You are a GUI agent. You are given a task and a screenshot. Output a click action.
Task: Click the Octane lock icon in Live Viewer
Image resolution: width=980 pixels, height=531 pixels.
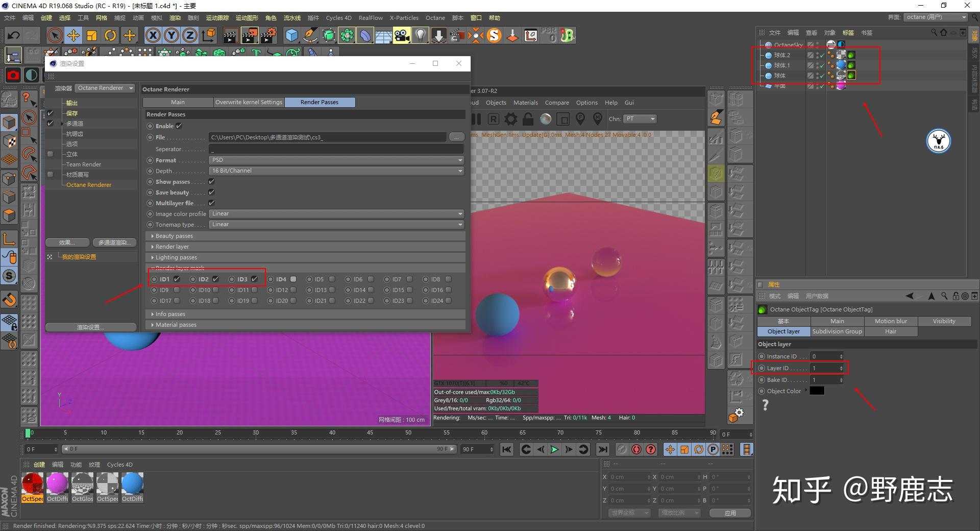[x=528, y=119]
